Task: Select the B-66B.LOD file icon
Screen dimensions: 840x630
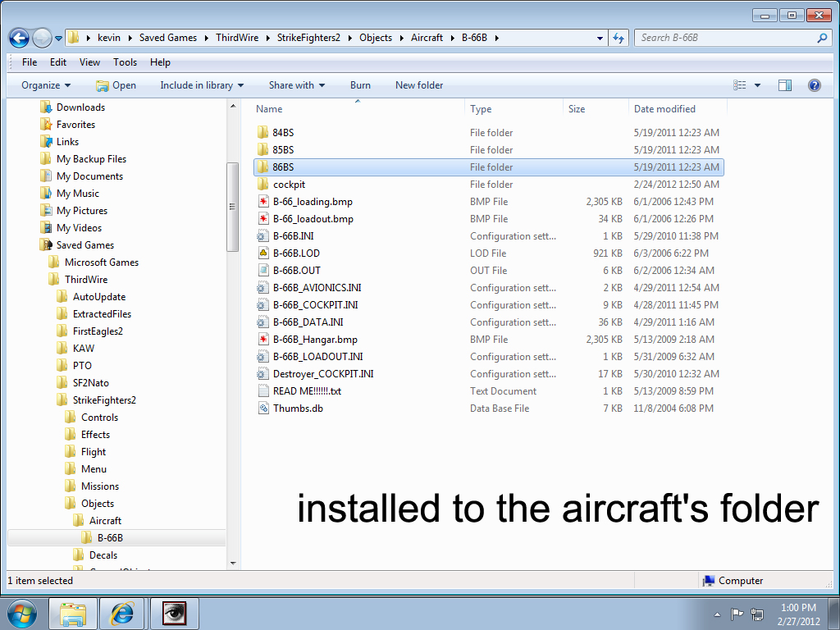Action: pos(263,253)
